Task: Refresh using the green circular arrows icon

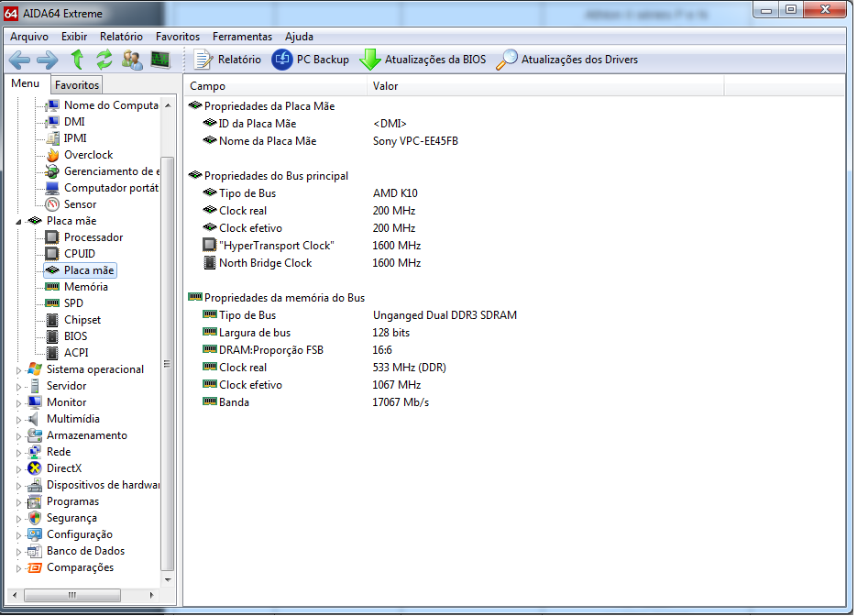Action: tap(104, 60)
